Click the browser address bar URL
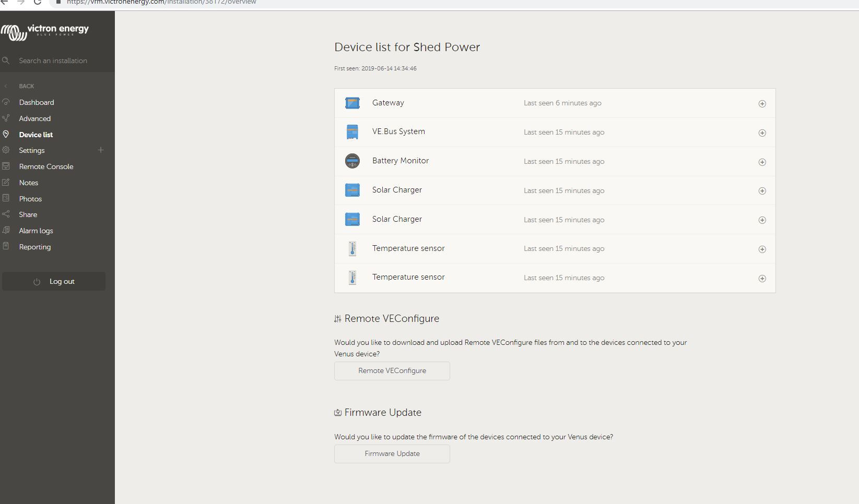This screenshot has height=504, width=859. pos(161,2)
